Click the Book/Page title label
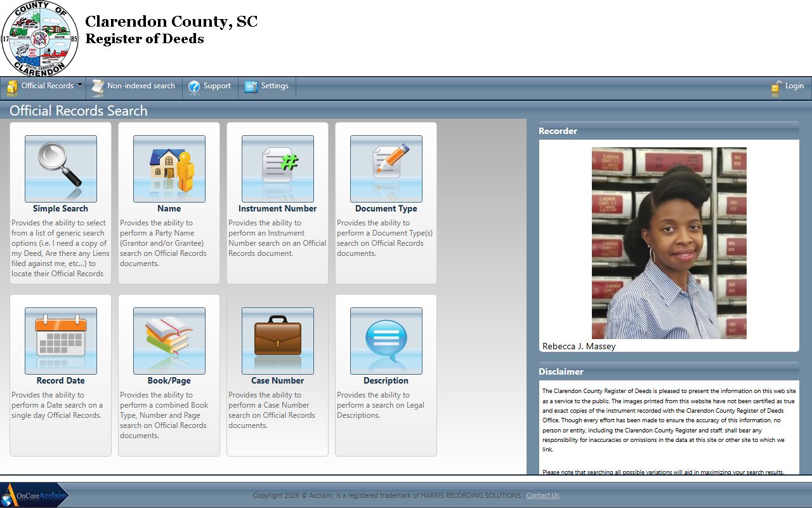The height and width of the screenshot is (508, 812). [169, 380]
